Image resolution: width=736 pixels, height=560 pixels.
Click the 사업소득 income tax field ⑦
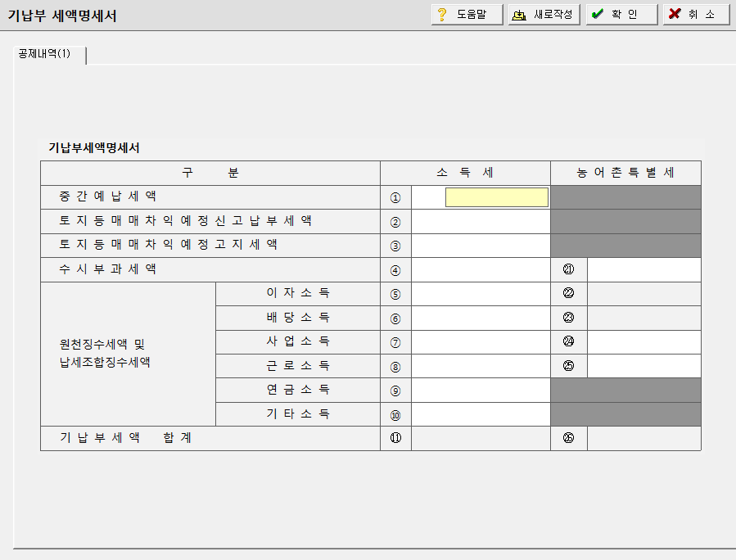point(481,342)
